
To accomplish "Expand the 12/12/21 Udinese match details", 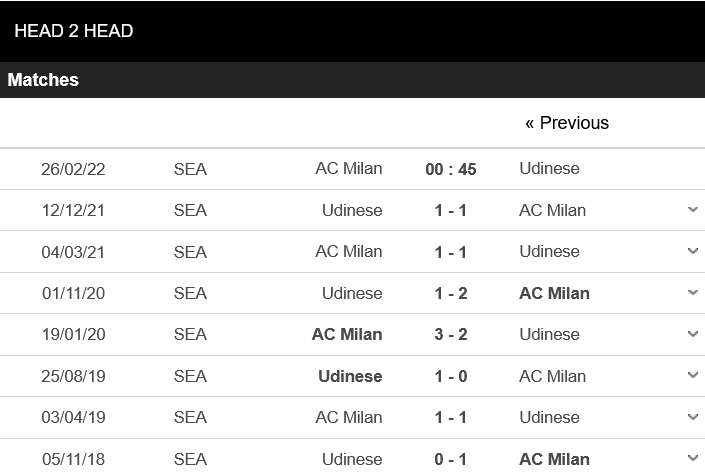I will [693, 210].
